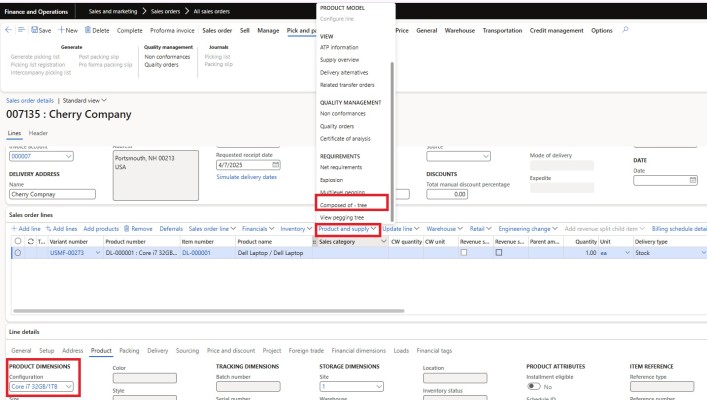Click the search magnifier icon in ribbon
Screen dimensions: 707x400
[x=626, y=30]
